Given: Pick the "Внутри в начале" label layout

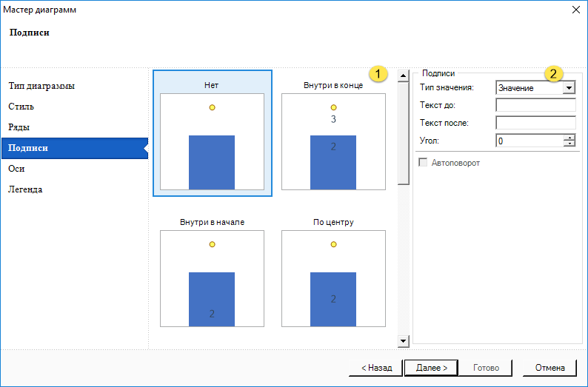Looking at the screenshot, I should pos(213,273).
